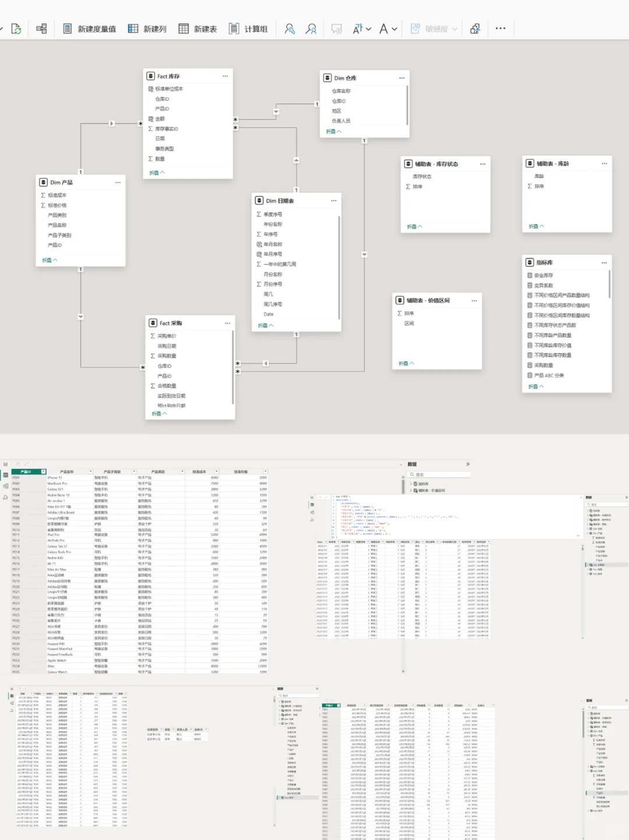
Task: Click the 指标库 table header icon
Action: [530, 263]
